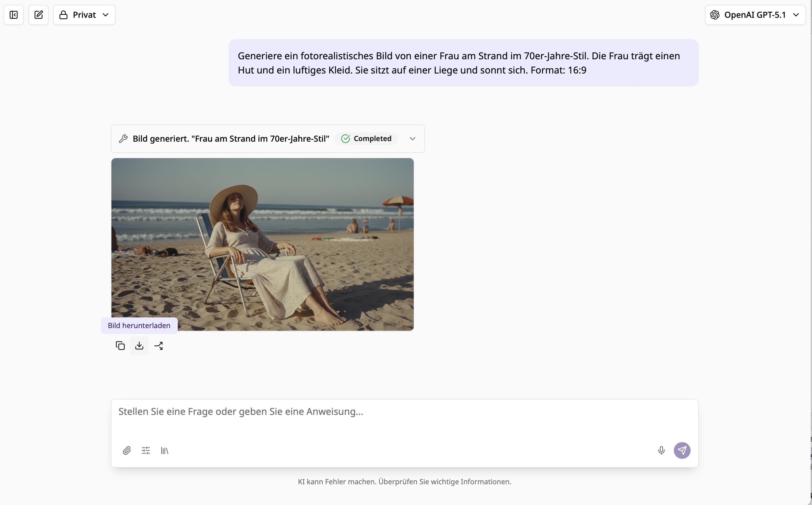Click the wrench icon in tool header

[123, 139]
